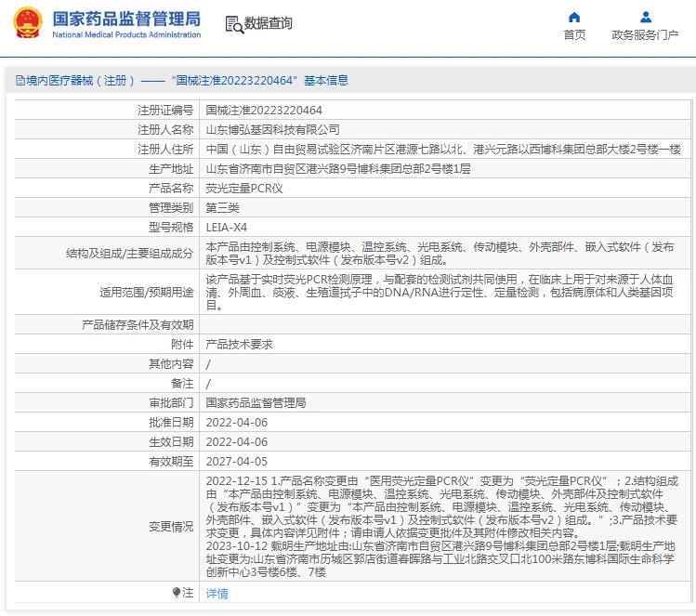Click the 产品技术要求 attachment cell
Image resolution: width=696 pixels, height=616 pixels.
(239, 344)
